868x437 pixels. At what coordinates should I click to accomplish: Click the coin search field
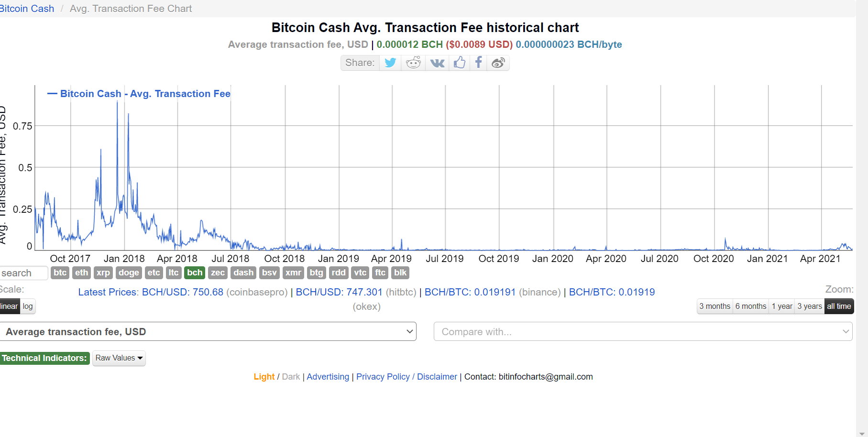[23, 273]
